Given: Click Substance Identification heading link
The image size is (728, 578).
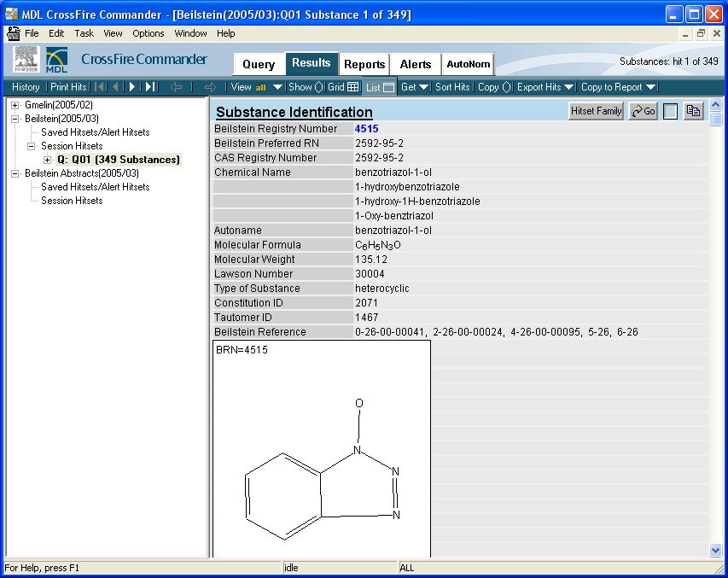Looking at the screenshot, I should (294, 112).
